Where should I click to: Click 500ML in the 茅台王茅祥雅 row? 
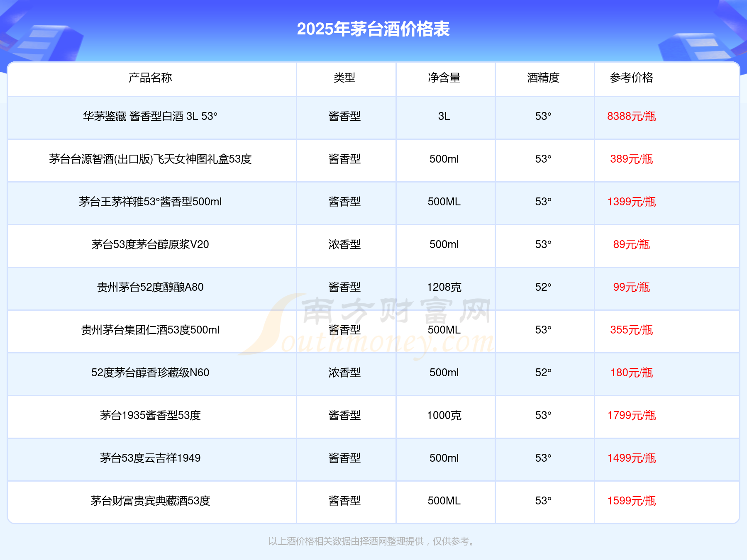coord(444,202)
